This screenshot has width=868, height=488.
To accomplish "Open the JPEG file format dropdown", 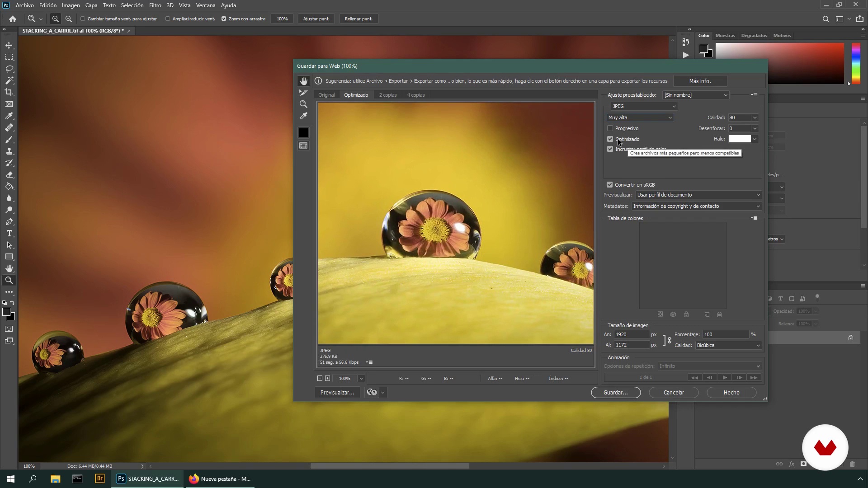I will click(644, 106).
